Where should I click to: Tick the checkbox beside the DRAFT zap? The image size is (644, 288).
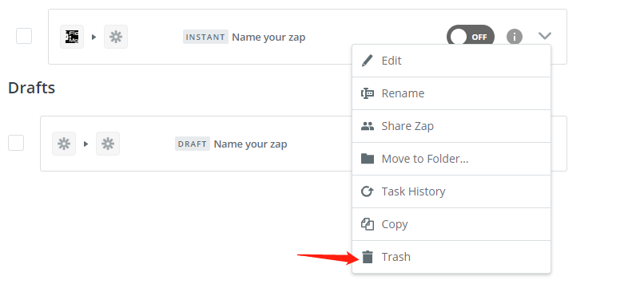coord(16,143)
